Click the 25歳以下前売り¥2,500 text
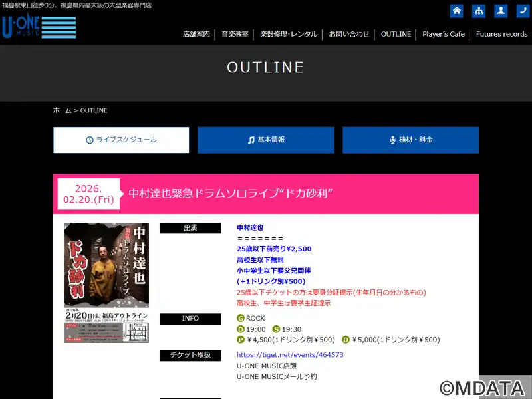Image resolution: width=532 pixels, height=399 pixels. [x=274, y=249]
